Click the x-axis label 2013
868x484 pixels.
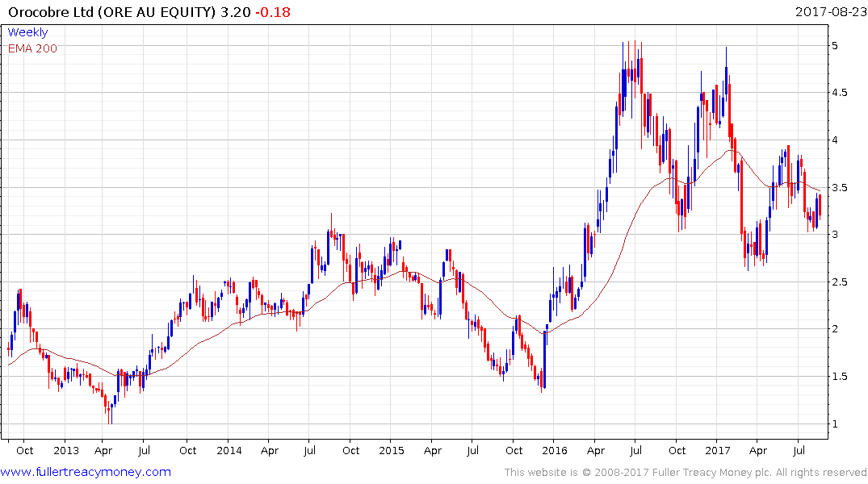point(66,450)
